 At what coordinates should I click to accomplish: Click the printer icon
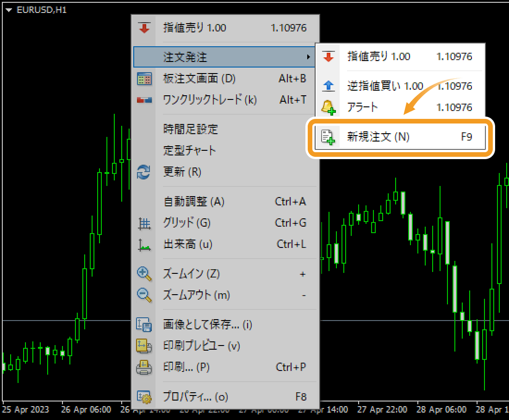tap(144, 367)
